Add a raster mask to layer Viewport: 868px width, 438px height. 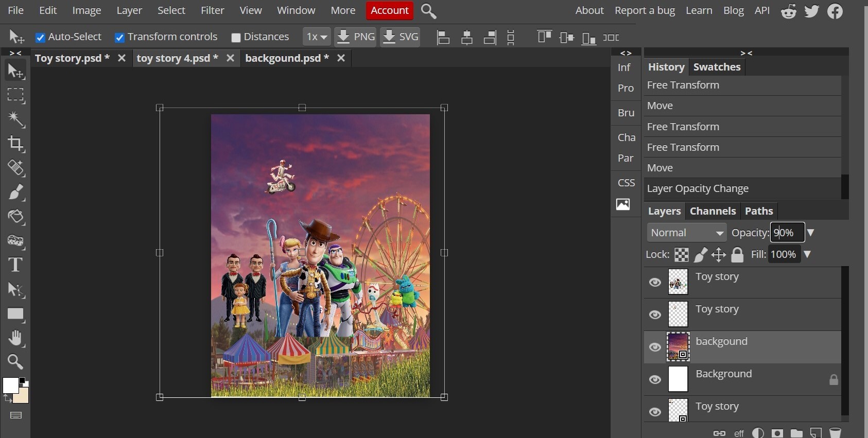pos(777,433)
